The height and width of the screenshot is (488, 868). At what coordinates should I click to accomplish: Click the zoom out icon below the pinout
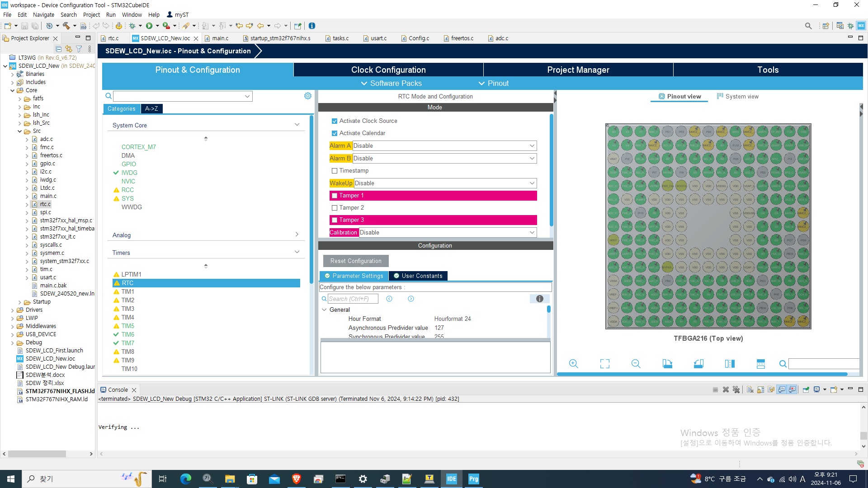tap(636, 364)
